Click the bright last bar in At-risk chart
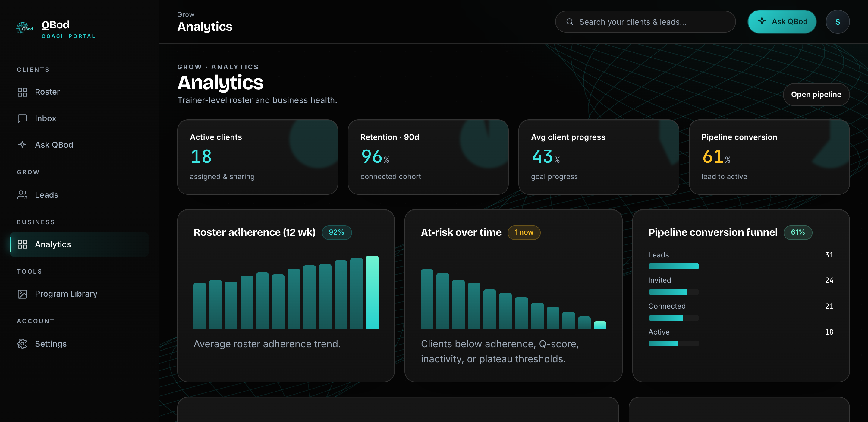 [600, 325]
